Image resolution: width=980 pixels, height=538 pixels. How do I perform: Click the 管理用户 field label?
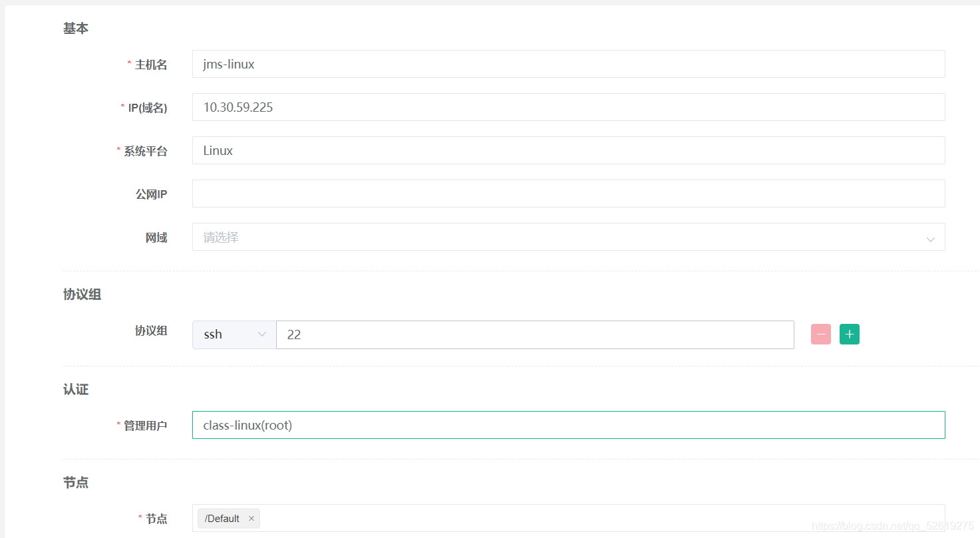point(146,426)
